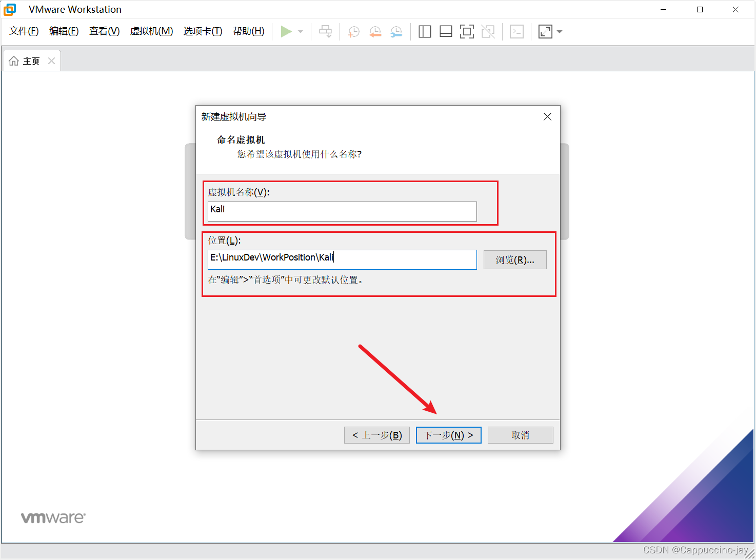Click the 下一步(N) next button
756x560 pixels.
pyautogui.click(x=449, y=435)
